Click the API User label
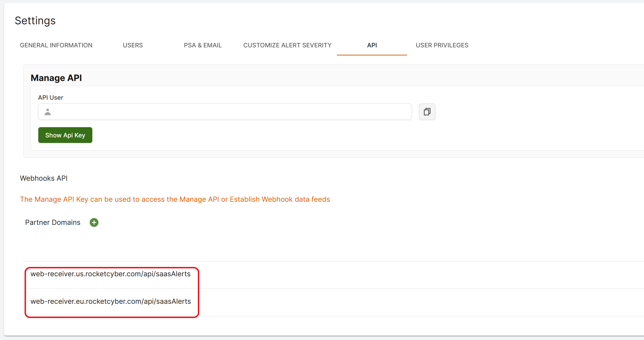The width and height of the screenshot is (644, 340). point(51,98)
